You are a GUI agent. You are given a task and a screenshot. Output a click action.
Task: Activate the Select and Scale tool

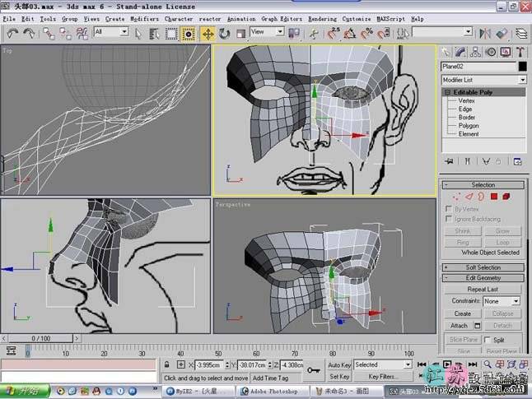tap(240, 34)
